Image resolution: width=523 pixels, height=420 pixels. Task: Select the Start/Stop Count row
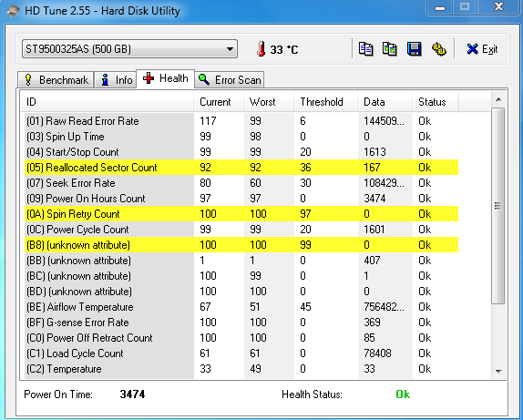[241, 152]
